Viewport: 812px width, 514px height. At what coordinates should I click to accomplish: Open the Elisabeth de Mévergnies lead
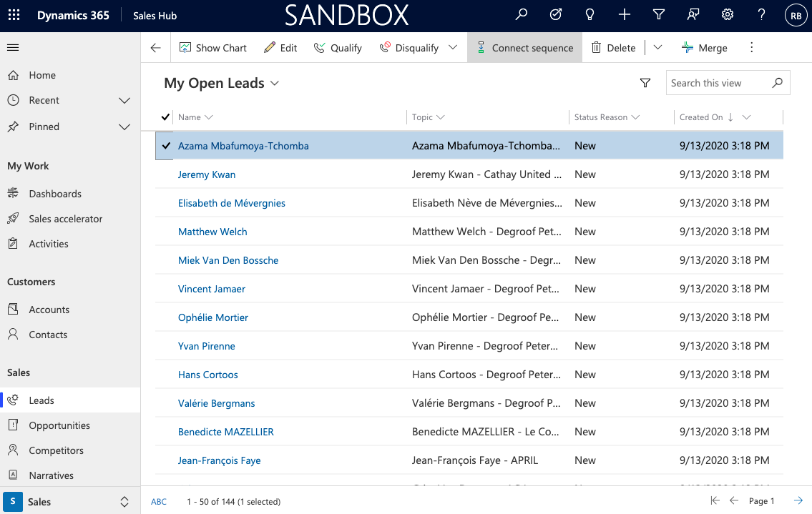232,204
